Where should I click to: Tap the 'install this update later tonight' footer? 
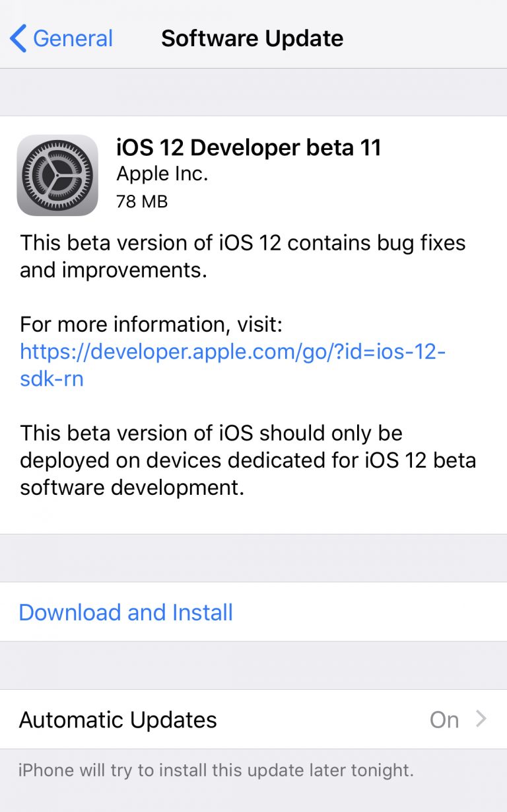tap(216, 770)
